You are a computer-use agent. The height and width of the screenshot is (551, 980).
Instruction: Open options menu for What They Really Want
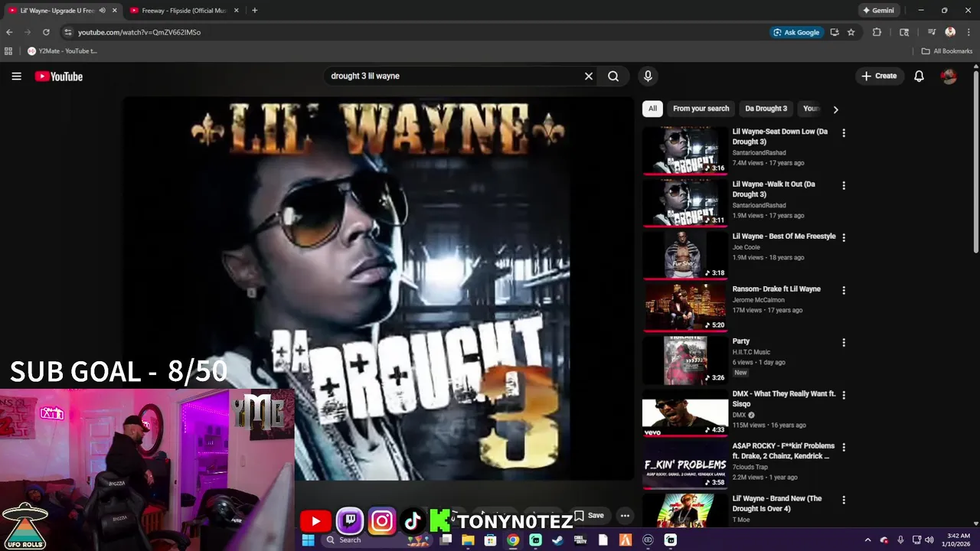click(x=844, y=395)
